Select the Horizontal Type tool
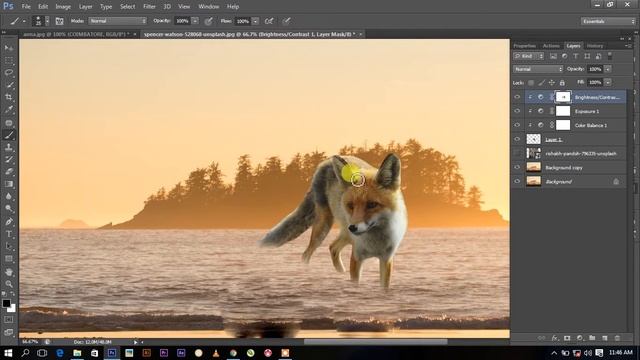Viewport: 640px width, 360px height. point(9,234)
